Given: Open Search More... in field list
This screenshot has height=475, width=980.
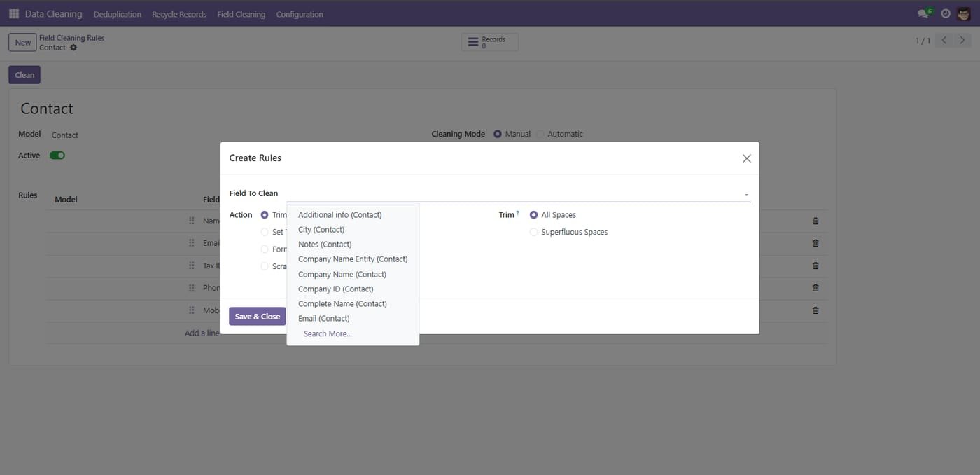Looking at the screenshot, I should coord(353,334).
